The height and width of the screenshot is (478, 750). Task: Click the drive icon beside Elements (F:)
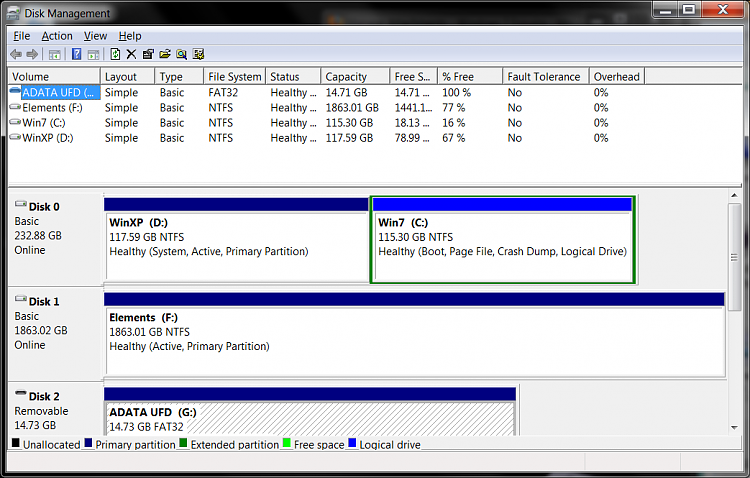[x=15, y=107]
